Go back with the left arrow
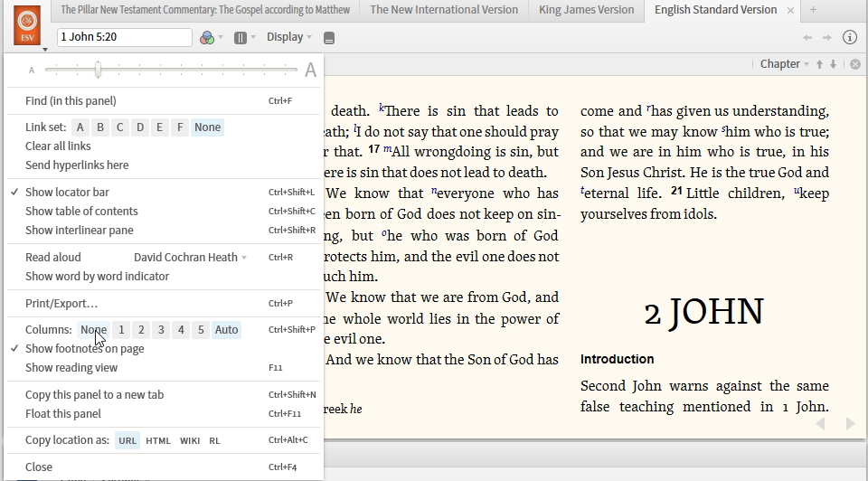The height and width of the screenshot is (481, 868). (x=807, y=37)
